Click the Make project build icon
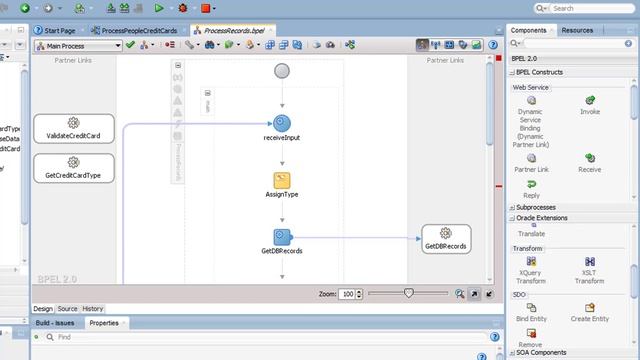 tap(111, 8)
